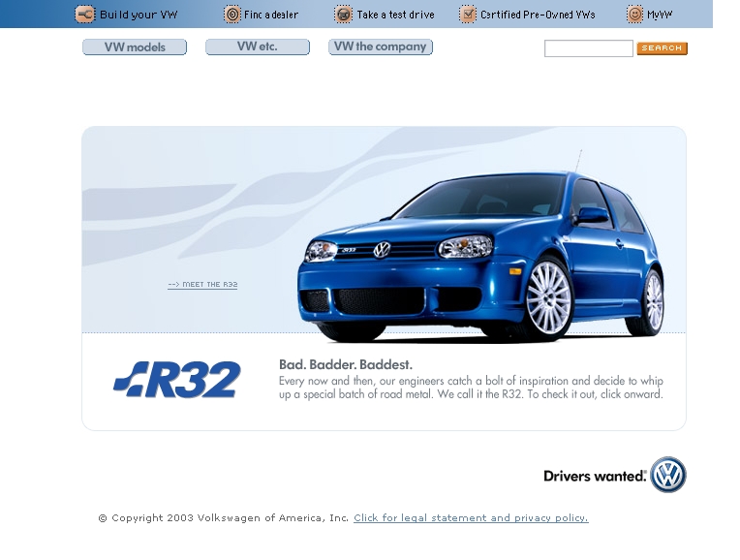
Task: Click the round VW logo beside Drivers wanted
Action: (667, 475)
